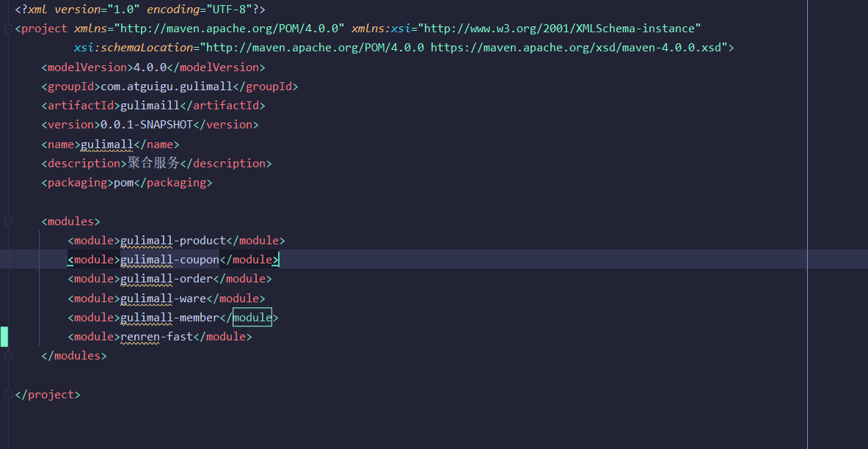Place cursor in modelVersion value 4.0.0
Viewport: 868px width, 449px height.
[150, 67]
